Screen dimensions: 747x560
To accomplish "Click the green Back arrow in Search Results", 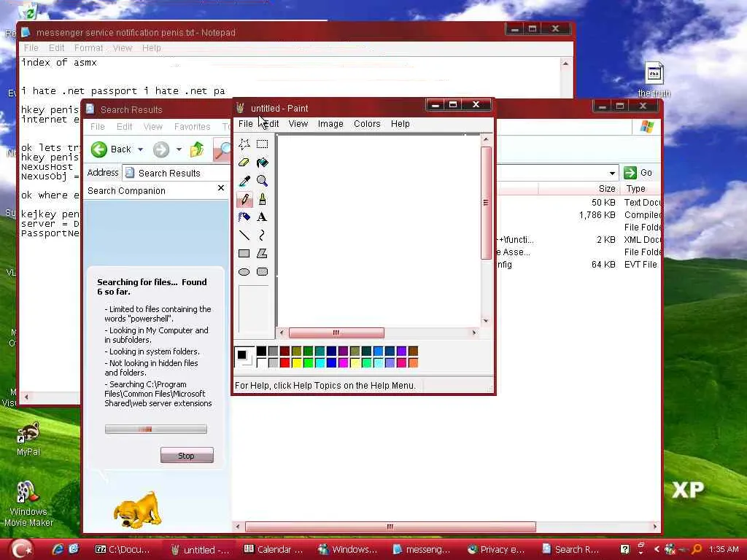I will tap(99, 149).
